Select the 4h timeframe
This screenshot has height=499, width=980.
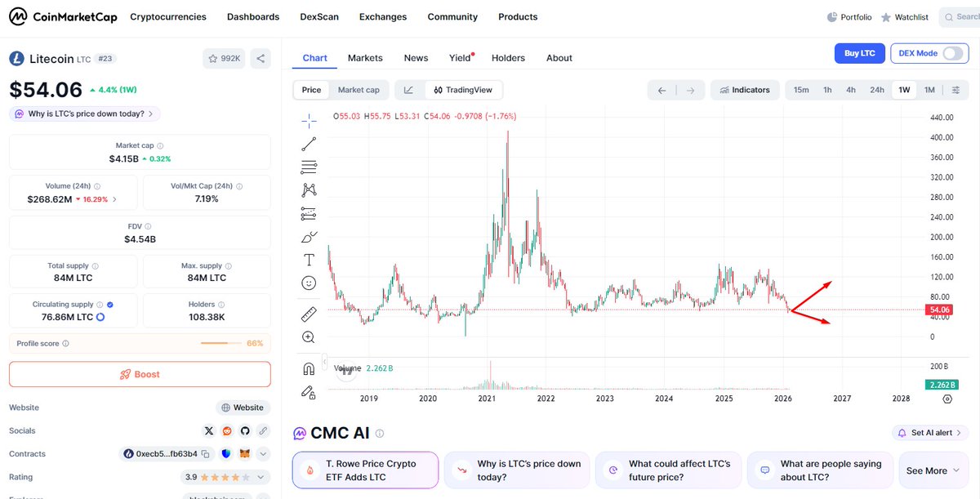(x=851, y=90)
